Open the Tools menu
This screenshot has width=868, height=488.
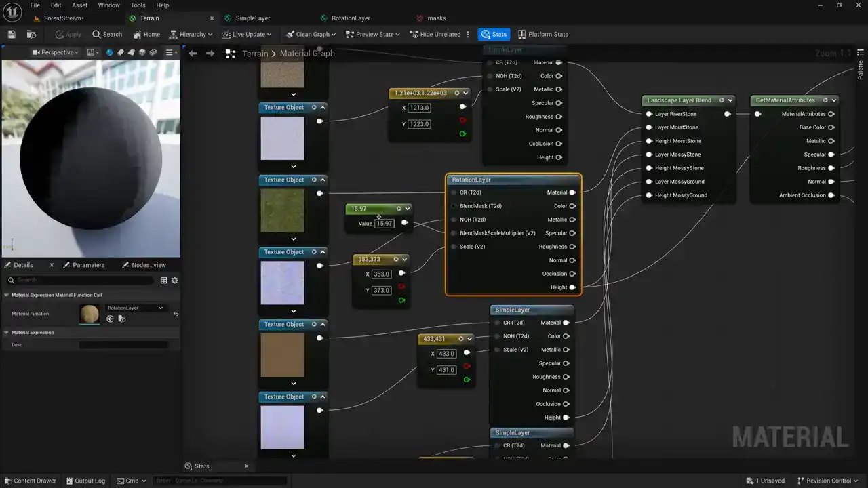tap(138, 5)
